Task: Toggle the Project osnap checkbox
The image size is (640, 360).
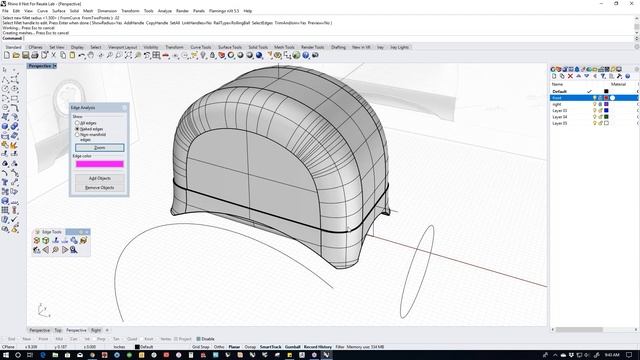Action: [176, 339]
